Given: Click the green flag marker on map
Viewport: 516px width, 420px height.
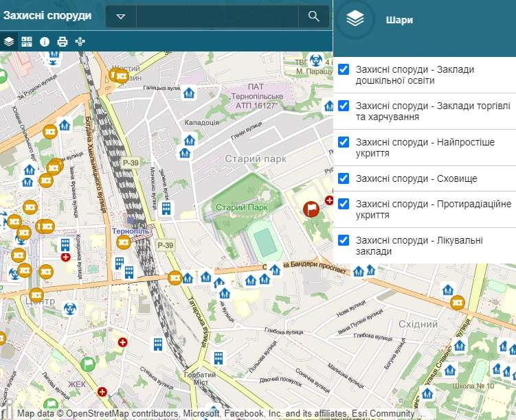Looking at the screenshot, I should [87, 364].
